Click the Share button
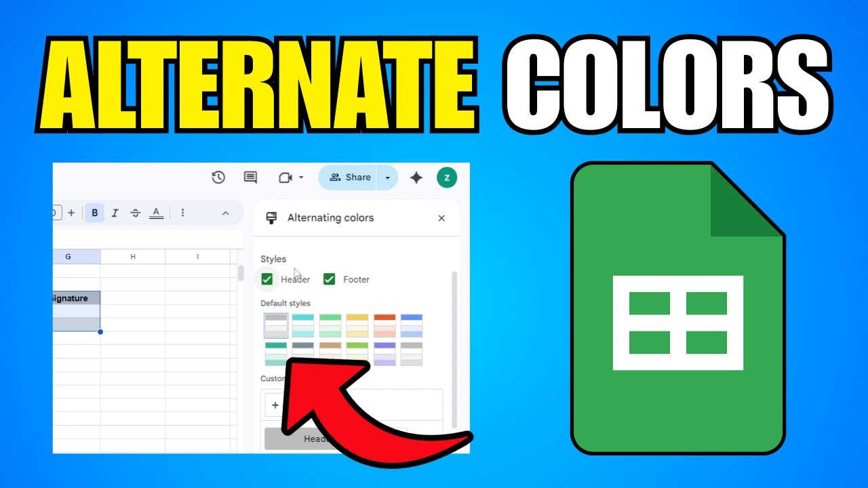The image size is (868, 488). point(349,178)
